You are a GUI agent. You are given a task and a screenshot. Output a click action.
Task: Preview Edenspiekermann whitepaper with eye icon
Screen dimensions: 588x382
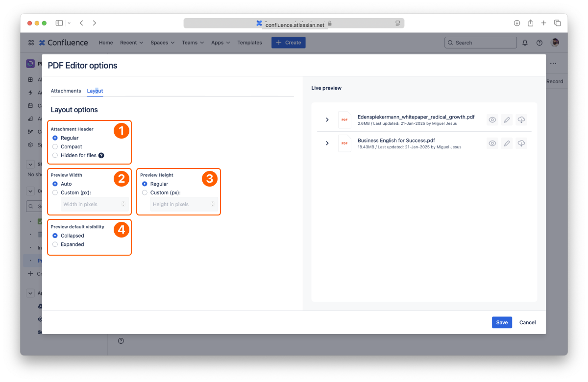point(492,120)
